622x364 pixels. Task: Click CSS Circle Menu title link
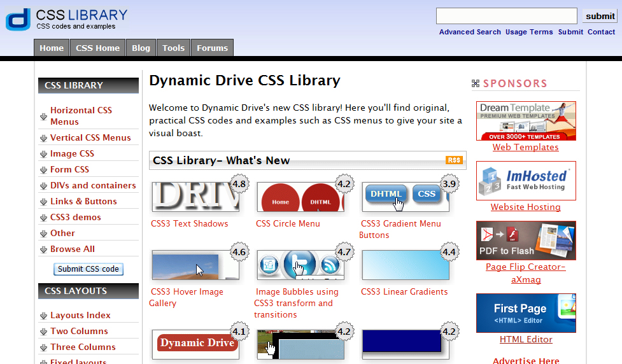coord(288,223)
